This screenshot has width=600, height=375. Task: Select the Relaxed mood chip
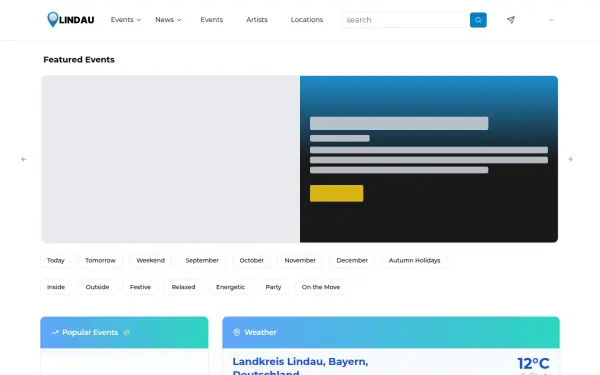coord(183,287)
